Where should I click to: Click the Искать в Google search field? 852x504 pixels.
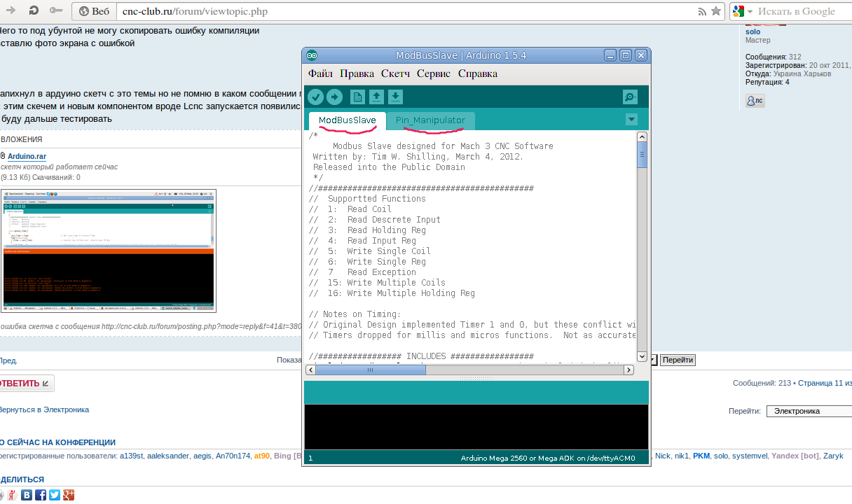click(797, 12)
